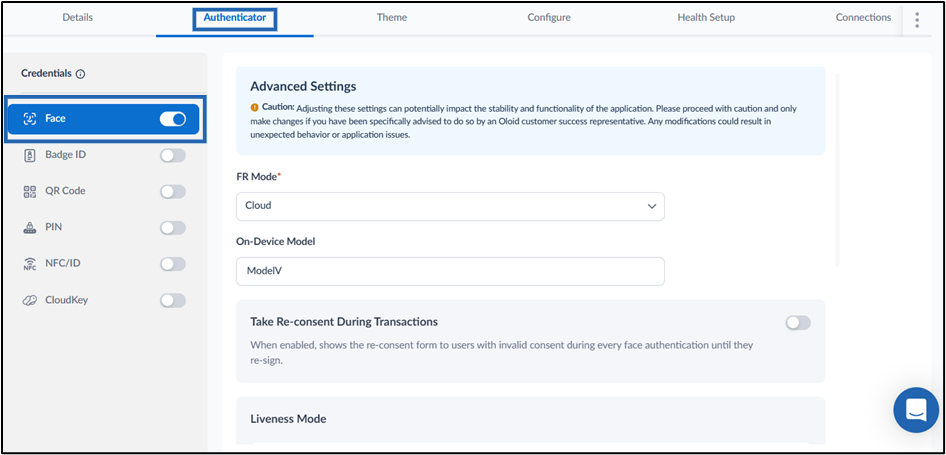
Task: Open the Theme tab
Action: 392,18
